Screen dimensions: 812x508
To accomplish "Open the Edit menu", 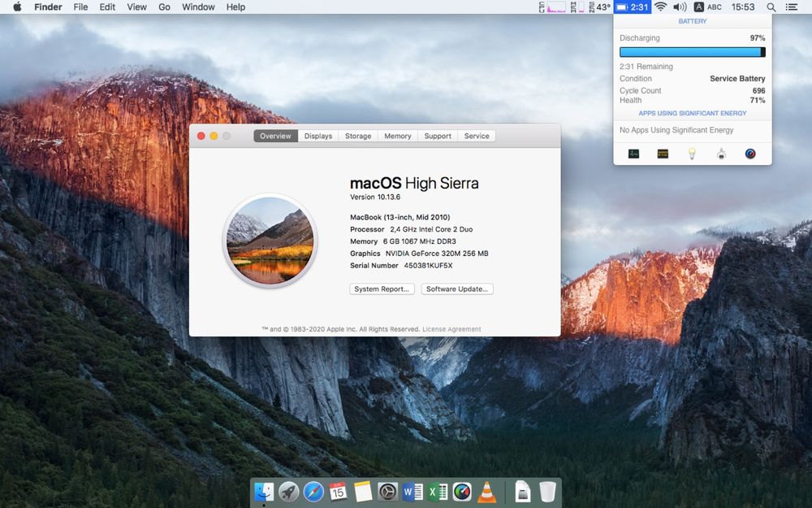I will click(x=107, y=7).
